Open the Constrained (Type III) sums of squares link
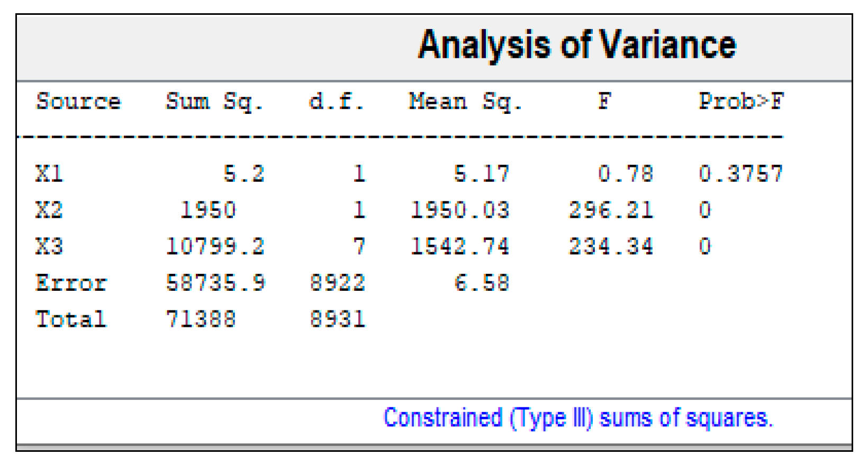This screenshot has width=868, height=464. [578, 418]
